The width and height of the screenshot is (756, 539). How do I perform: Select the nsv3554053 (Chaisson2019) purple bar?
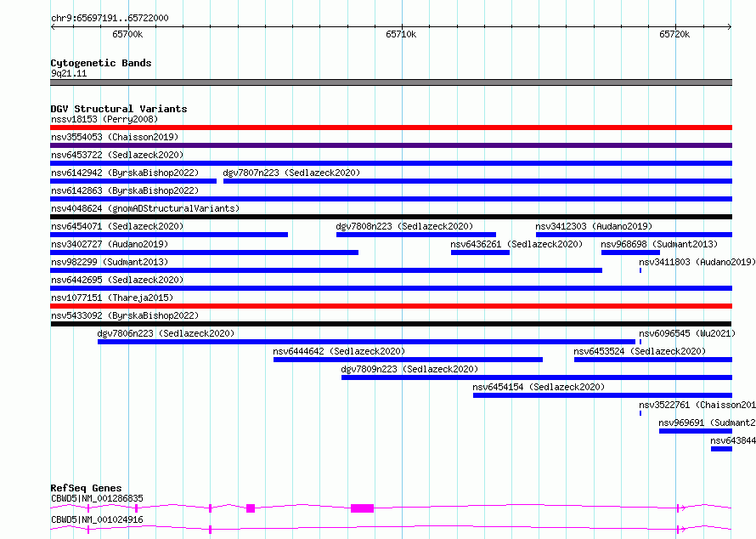point(391,145)
